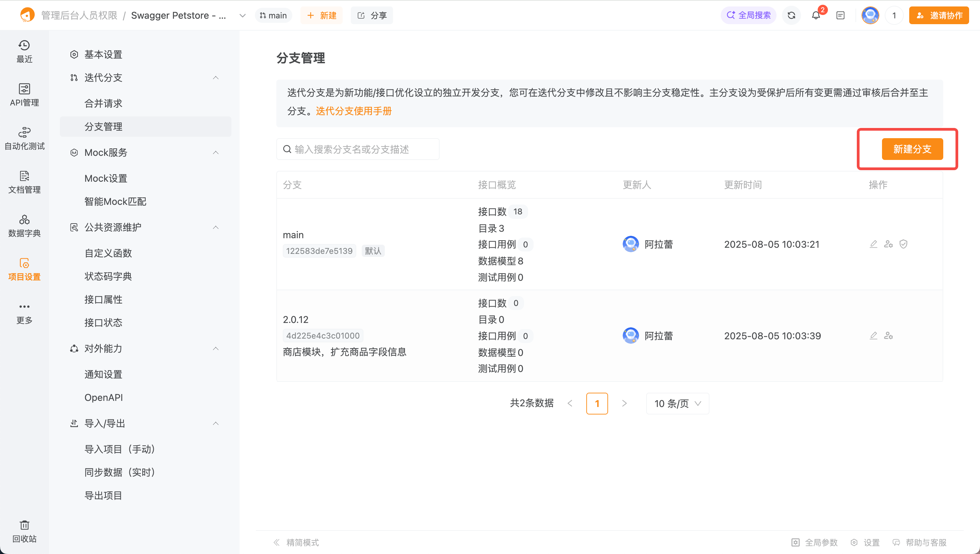980x554 pixels.
Task: Click 阿拉蕾 avatar in the main row
Action: coord(631,244)
